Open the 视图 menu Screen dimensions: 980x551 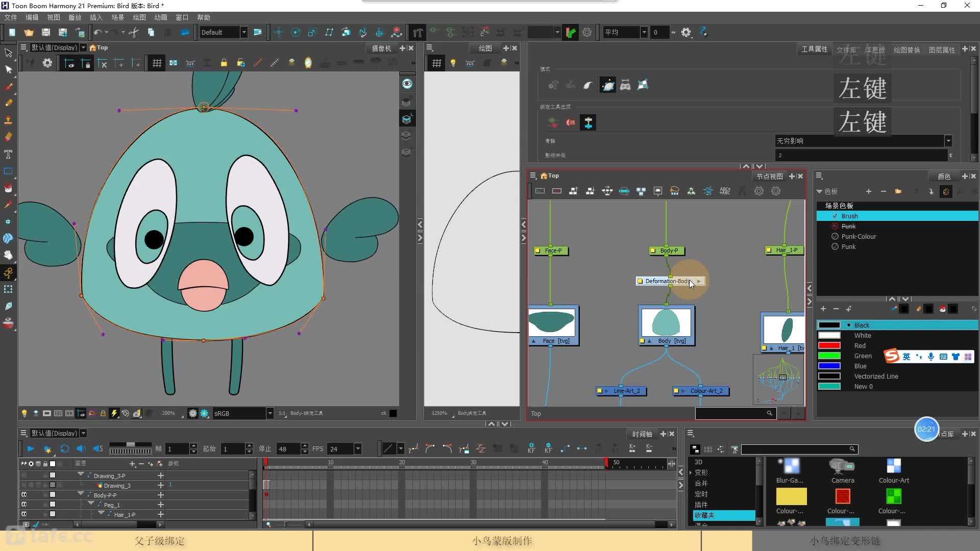pyautogui.click(x=54, y=17)
